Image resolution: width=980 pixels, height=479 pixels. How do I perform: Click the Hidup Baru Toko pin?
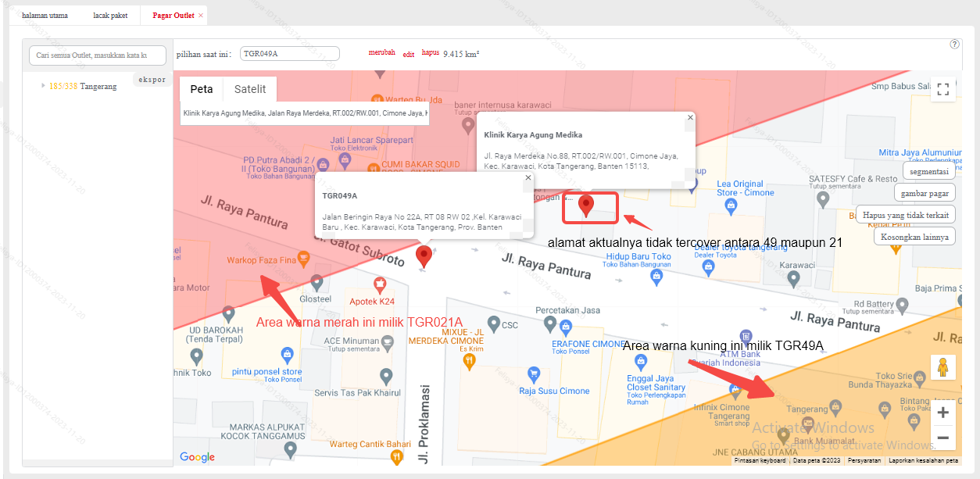658,275
